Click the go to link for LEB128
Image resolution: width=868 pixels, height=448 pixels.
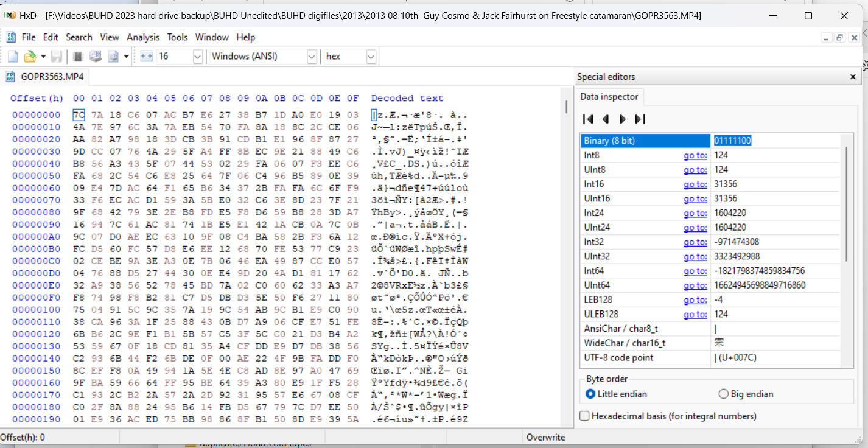coord(695,300)
